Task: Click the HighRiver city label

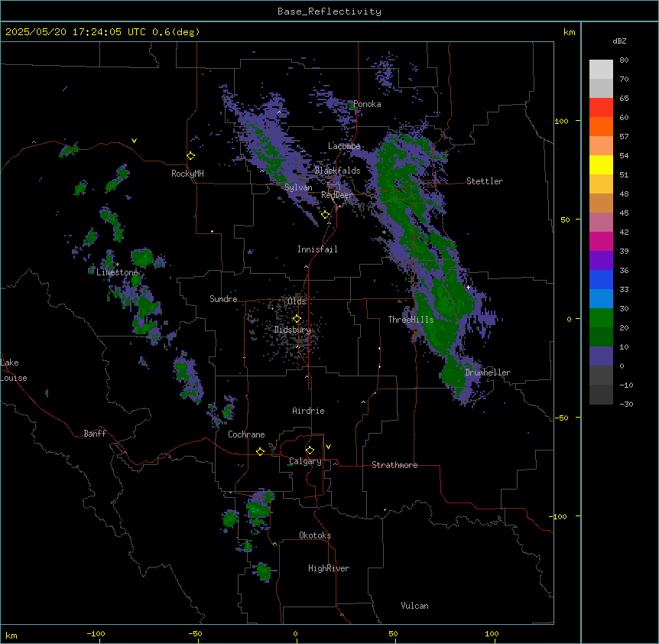Action: pos(329,568)
